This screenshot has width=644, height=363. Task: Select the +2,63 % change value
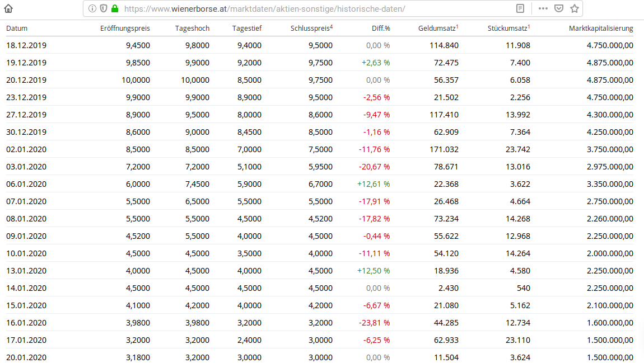click(x=376, y=63)
